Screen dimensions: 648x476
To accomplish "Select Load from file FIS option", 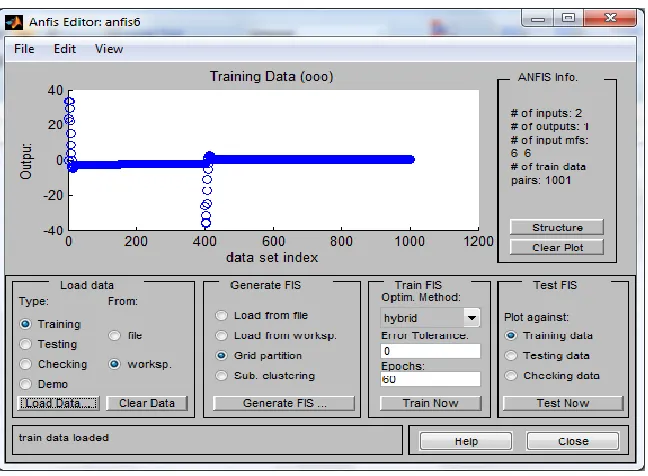I will click(x=222, y=315).
